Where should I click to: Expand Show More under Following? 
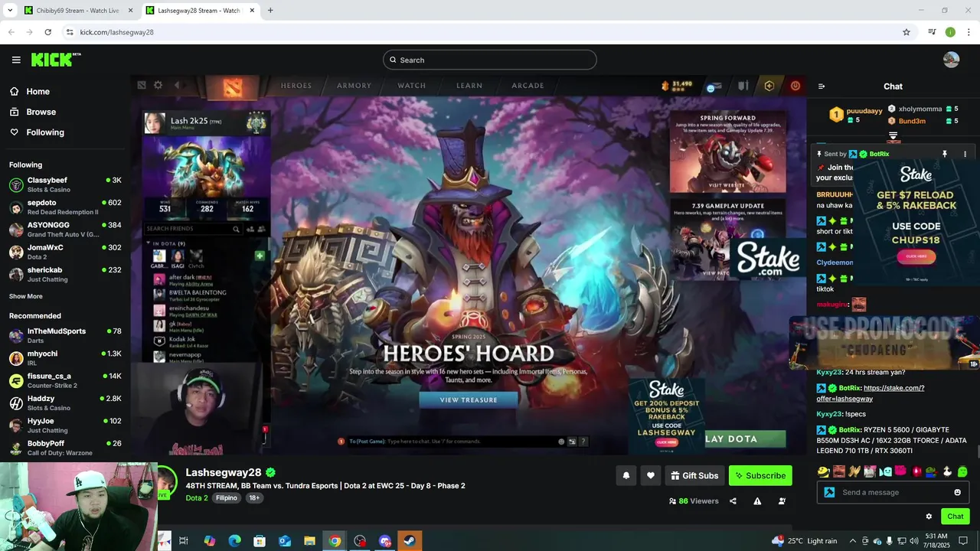click(x=26, y=296)
